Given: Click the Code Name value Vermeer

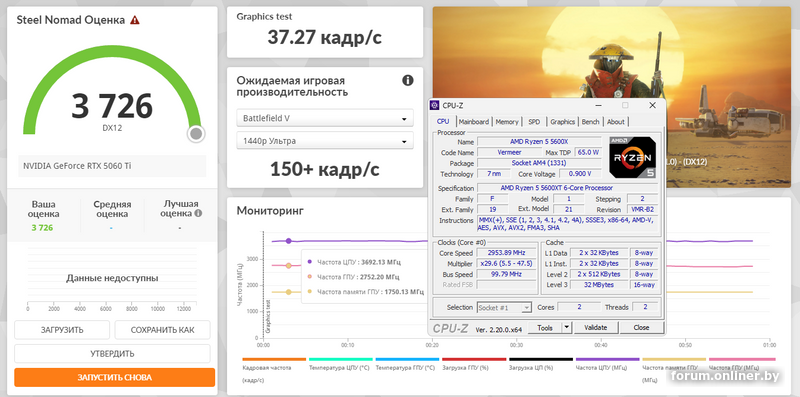Looking at the screenshot, I should coord(510,153).
